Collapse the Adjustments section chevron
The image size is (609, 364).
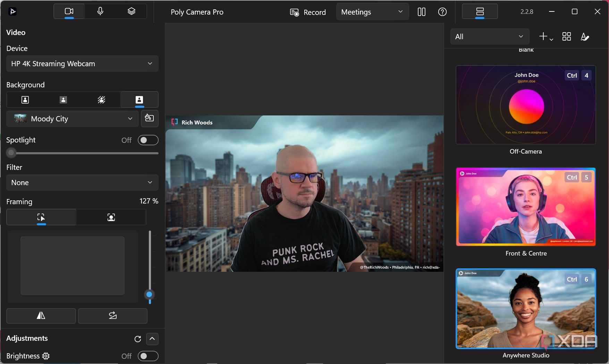152,339
